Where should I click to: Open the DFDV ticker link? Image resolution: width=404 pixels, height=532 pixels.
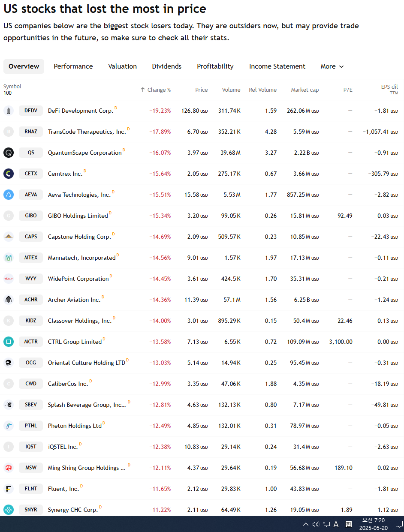point(31,111)
